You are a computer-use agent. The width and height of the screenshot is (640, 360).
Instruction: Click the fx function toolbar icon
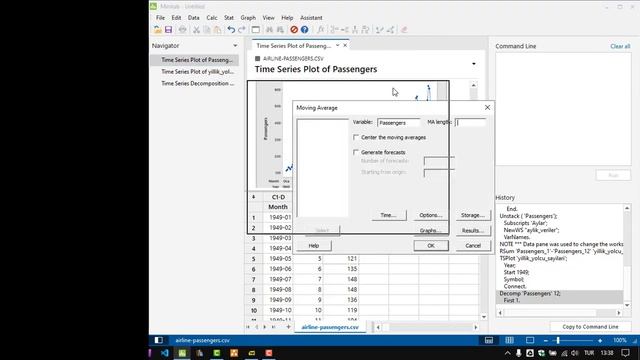click(x=320, y=30)
